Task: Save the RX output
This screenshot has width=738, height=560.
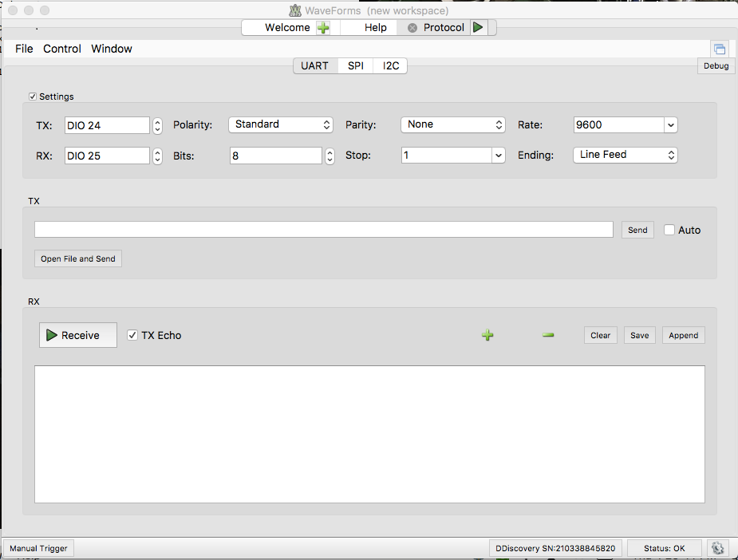Action: click(x=640, y=335)
